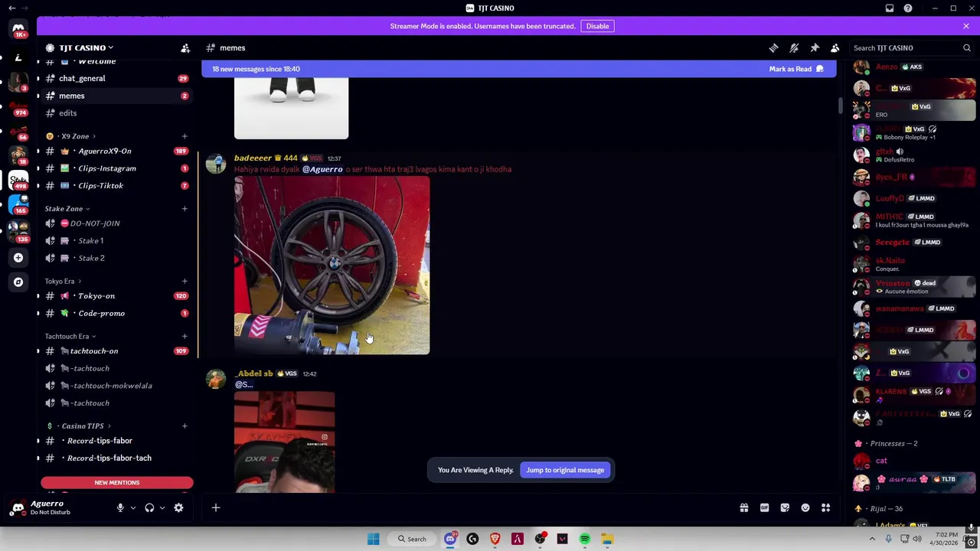Screen dimensions: 980x551
Task: Jump to original message
Action: tap(565, 470)
